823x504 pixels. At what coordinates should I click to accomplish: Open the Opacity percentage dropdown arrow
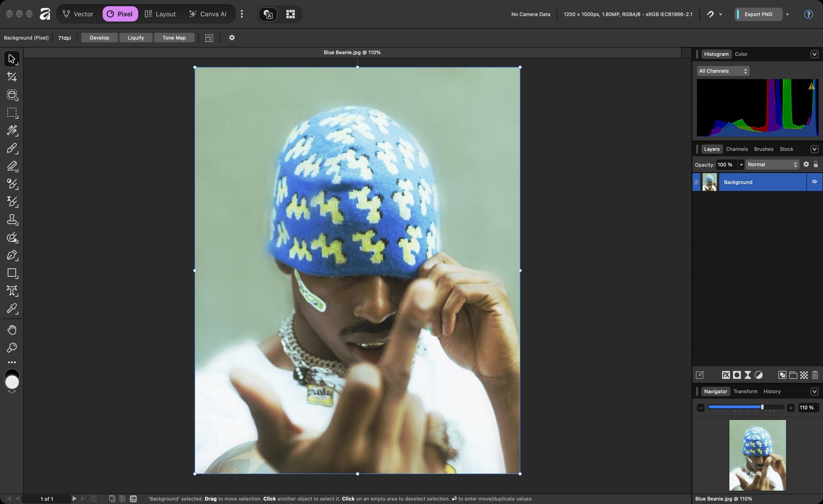point(741,165)
